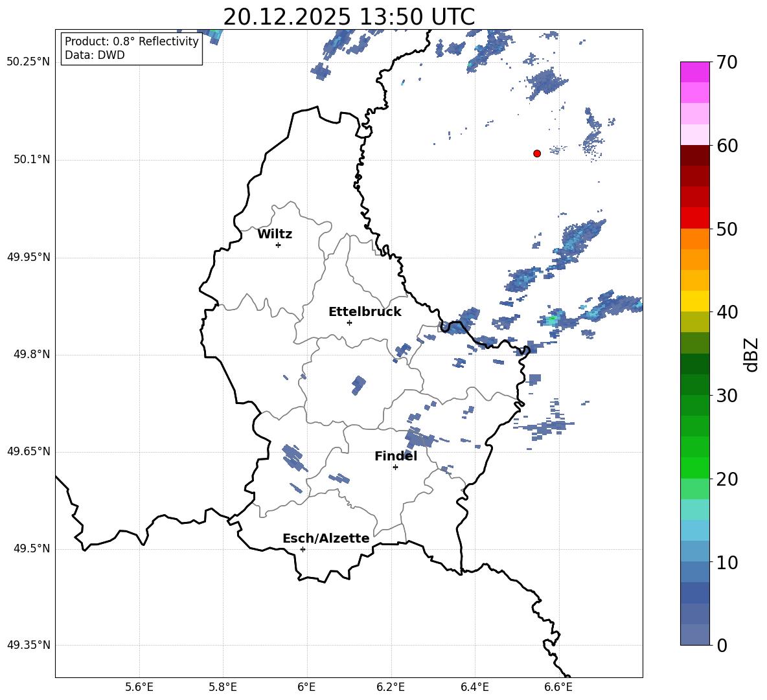Click the Esch/Alzette cross marker

[x=303, y=549]
